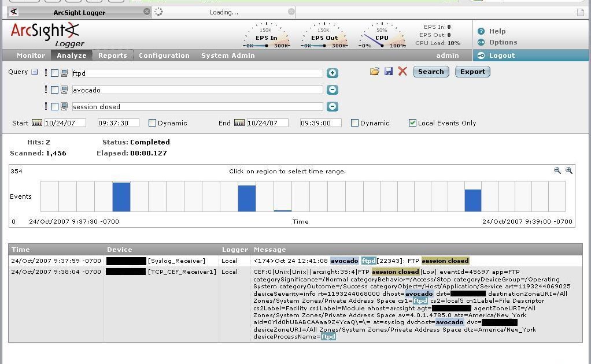Open Help link
The image size is (591, 364).
click(x=497, y=31)
